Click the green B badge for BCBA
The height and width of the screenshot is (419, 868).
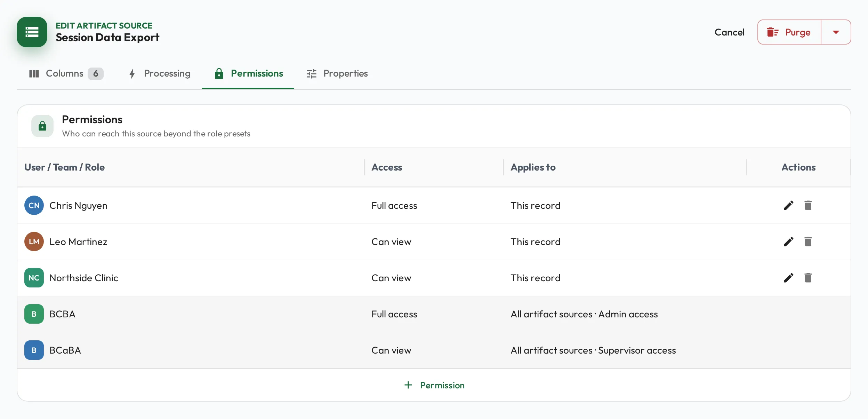(34, 314)
